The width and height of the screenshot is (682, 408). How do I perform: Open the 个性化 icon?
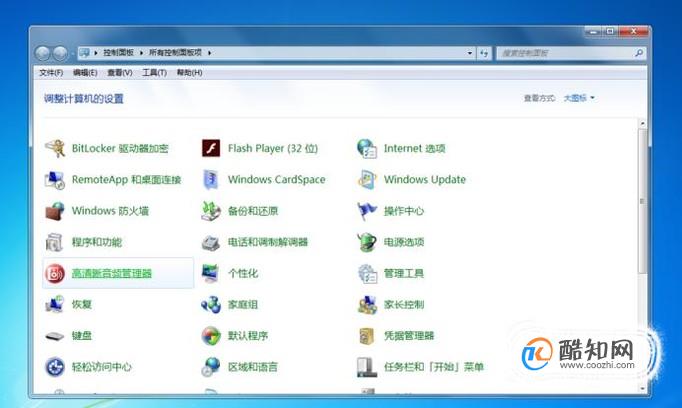(x=211, y=274)
